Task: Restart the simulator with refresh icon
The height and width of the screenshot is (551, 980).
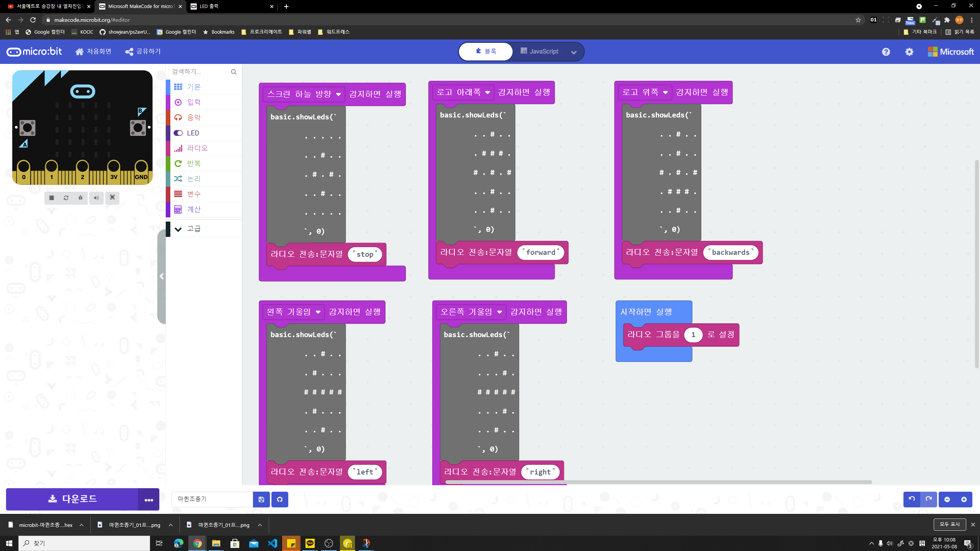Action: [66, 198]
